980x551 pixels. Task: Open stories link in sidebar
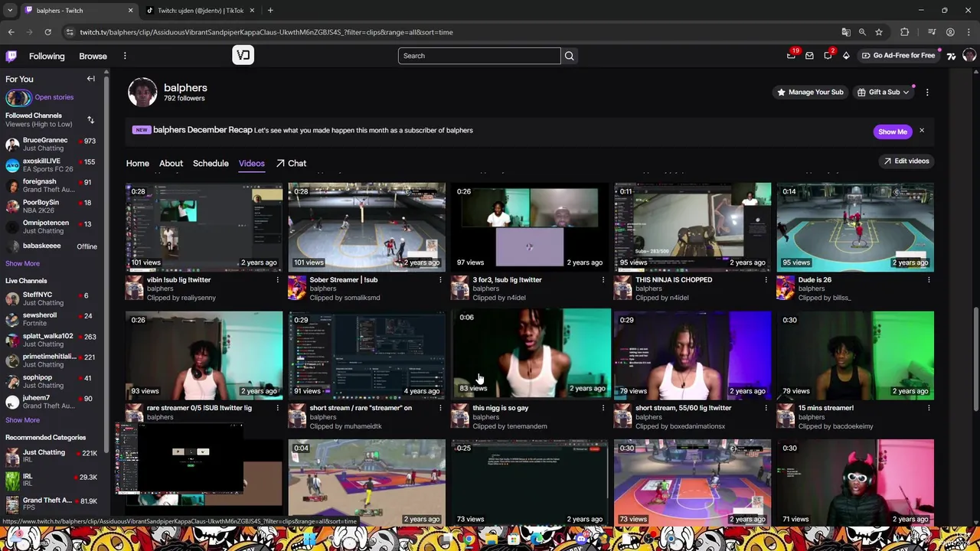click(54, 97)
